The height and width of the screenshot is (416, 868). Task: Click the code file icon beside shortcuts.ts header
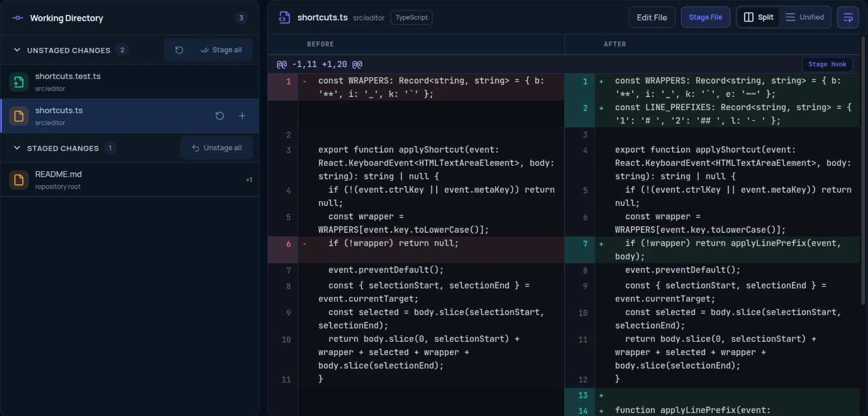pyautogui.click(x=284, y=17)
